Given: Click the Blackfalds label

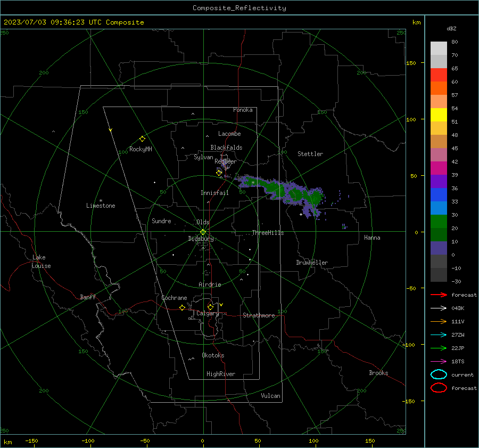Looking at the screenshot, I should [226, 148].
